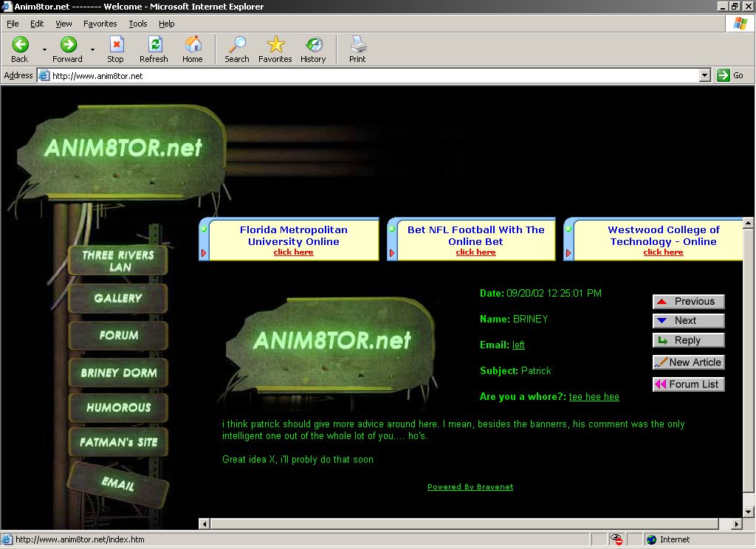Click the Back arrow icon
Image resolution: width=756 pixels, height=549 pixels.
click(20, 44)
